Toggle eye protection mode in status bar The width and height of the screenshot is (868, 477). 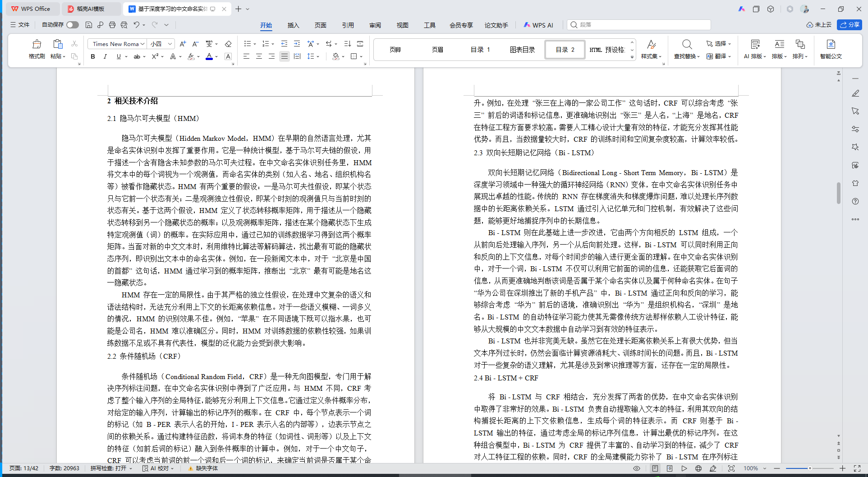(637, 468)
